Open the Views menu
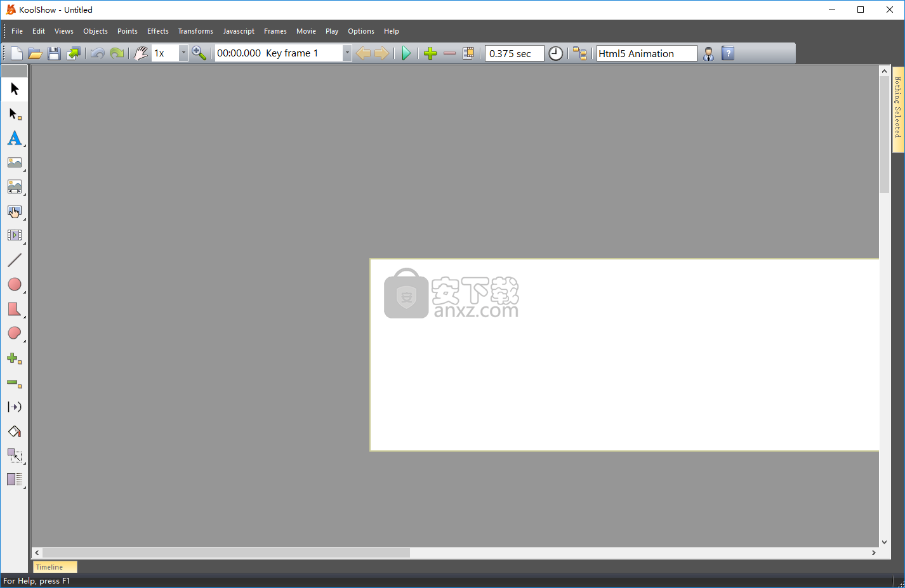 [64, 31]
